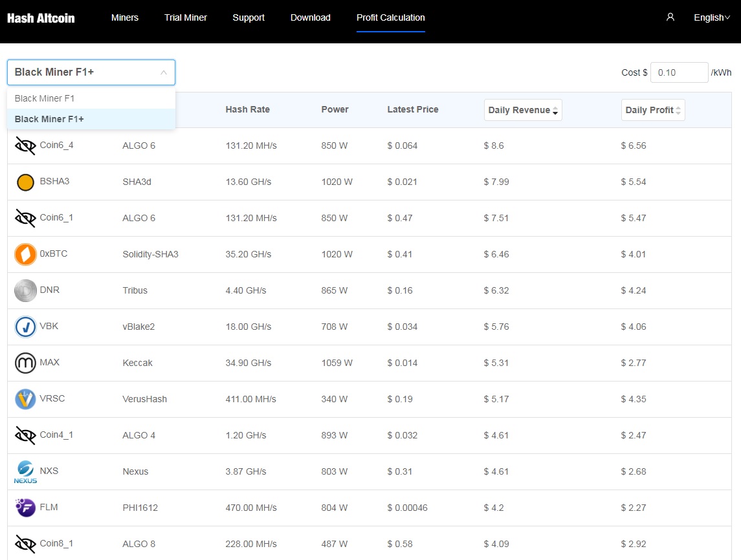Toggle the hidden-eye icon for Coin6_1
The height and width of the screenshot is (560, 741).
pos(25,218)
